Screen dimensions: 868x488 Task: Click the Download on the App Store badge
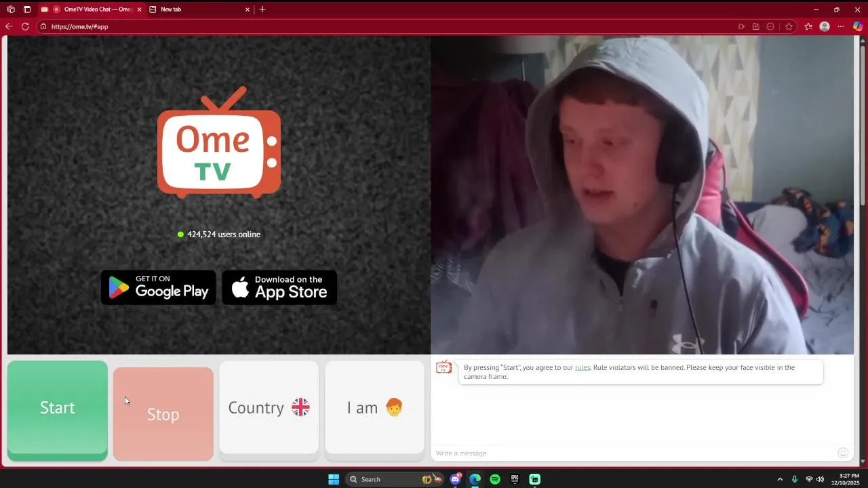[x=279, y=287]
